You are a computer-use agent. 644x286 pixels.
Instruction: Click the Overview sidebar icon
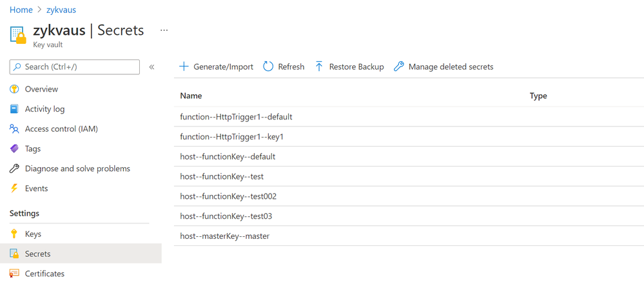[x=14, y=89]
